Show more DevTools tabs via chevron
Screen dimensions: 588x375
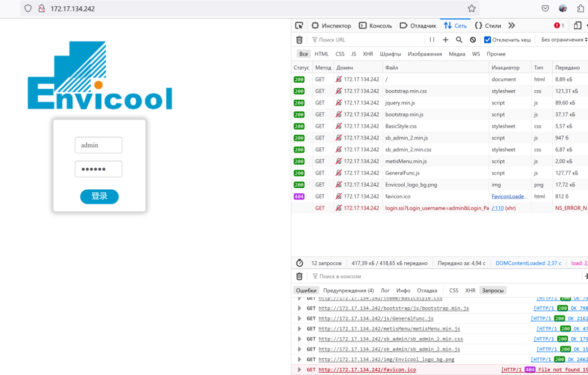(512, 25)
